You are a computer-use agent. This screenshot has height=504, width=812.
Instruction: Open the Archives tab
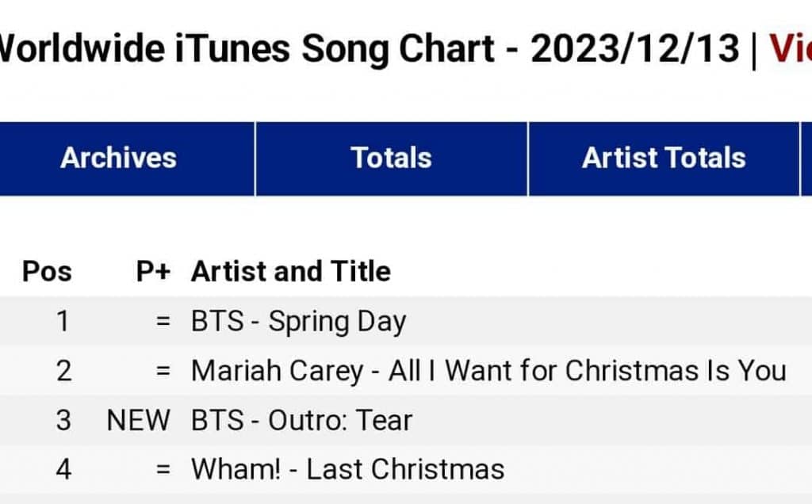119,158
